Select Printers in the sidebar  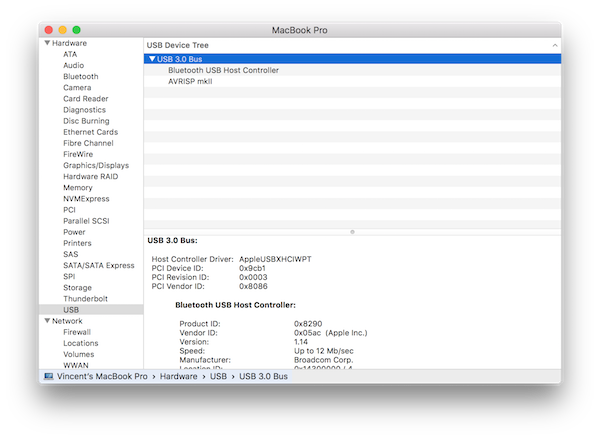(x=77, y=243)
